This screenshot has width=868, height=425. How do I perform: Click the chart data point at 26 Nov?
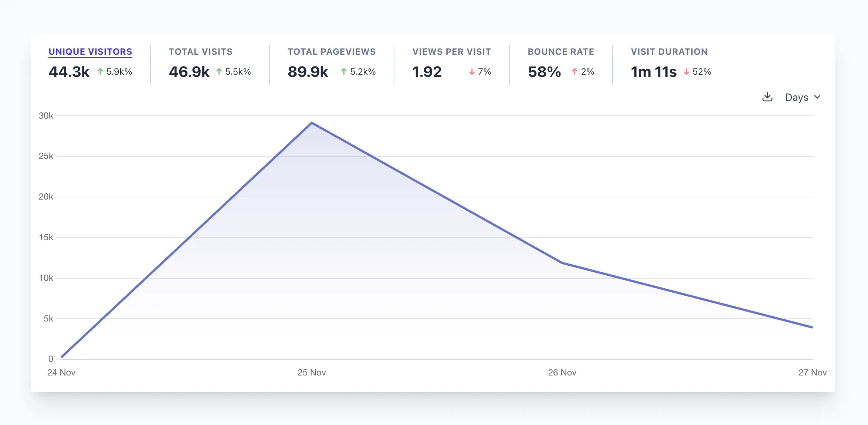pos(562,263)
